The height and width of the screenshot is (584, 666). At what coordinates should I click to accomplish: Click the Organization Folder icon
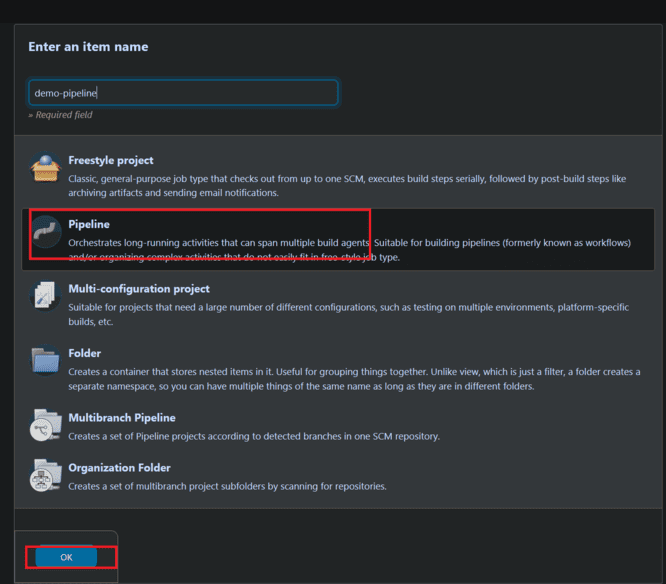pyautogui.click(x=45, y=475)
